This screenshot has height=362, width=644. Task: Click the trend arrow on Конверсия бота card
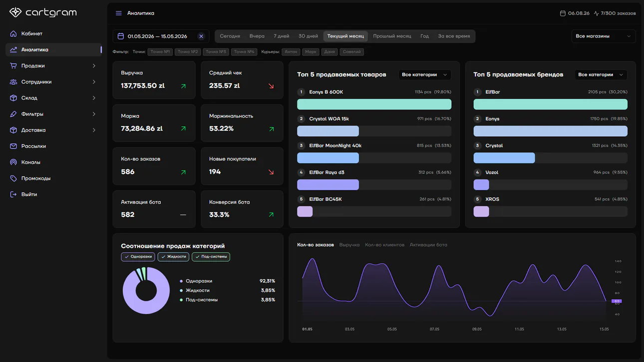point(271,215)
